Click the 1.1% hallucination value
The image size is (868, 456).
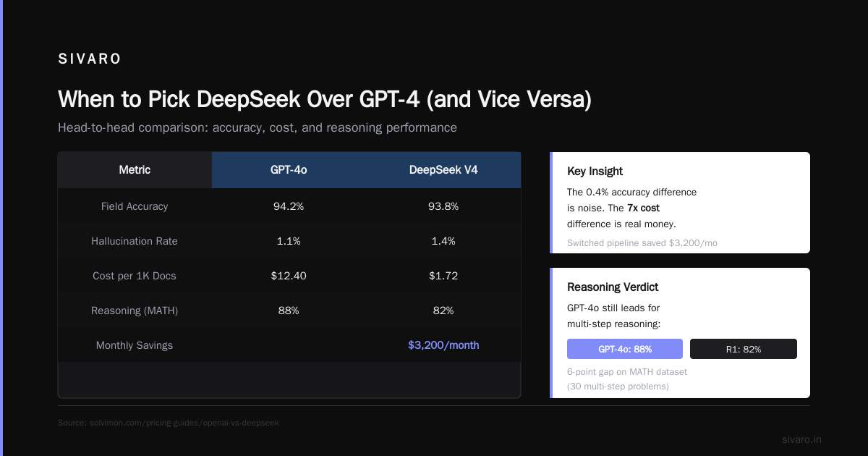289,241
